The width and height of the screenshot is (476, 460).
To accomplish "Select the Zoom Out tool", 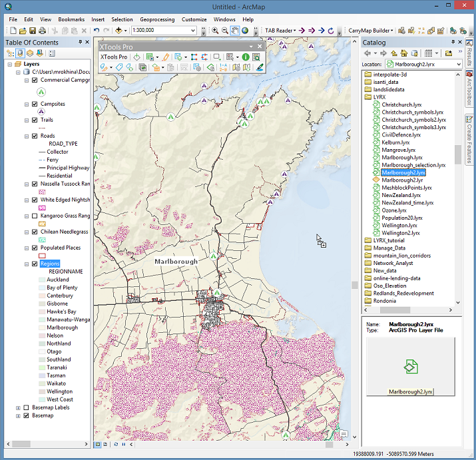I will click(224, 31).
